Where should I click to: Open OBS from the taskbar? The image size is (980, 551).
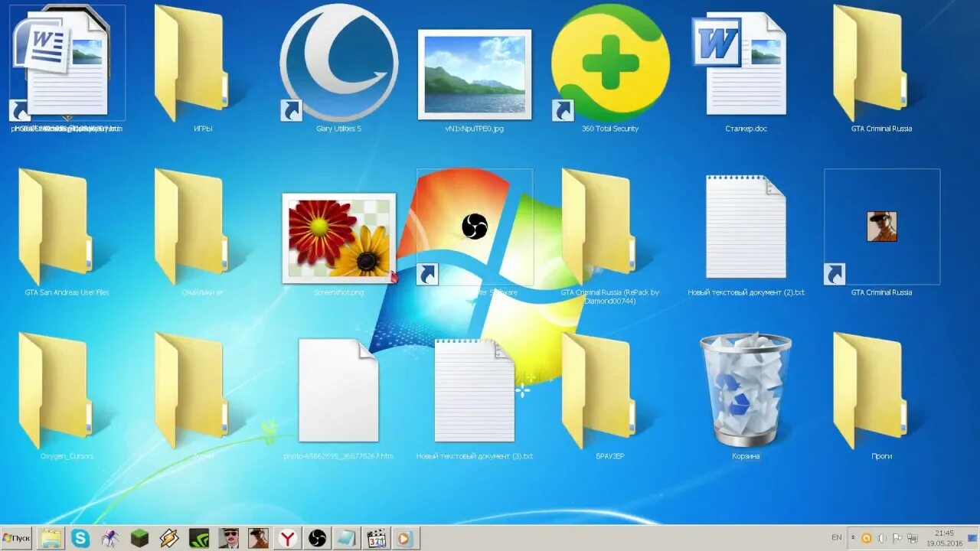(317, 539)
